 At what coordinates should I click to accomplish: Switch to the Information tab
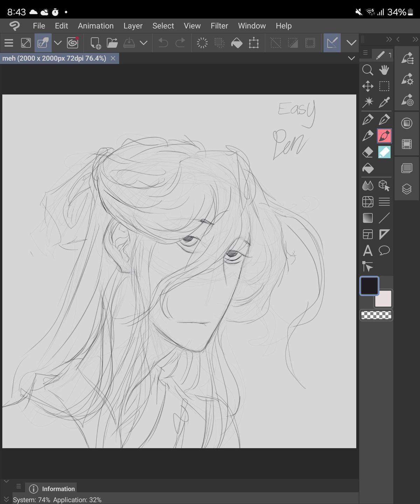52,489
